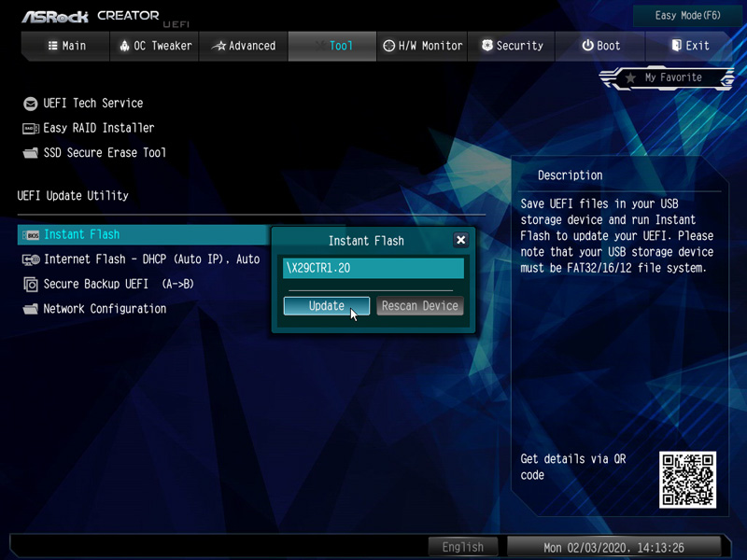Open the Main tab
This screenshot has width=747, height=560.
pos(65,46)
